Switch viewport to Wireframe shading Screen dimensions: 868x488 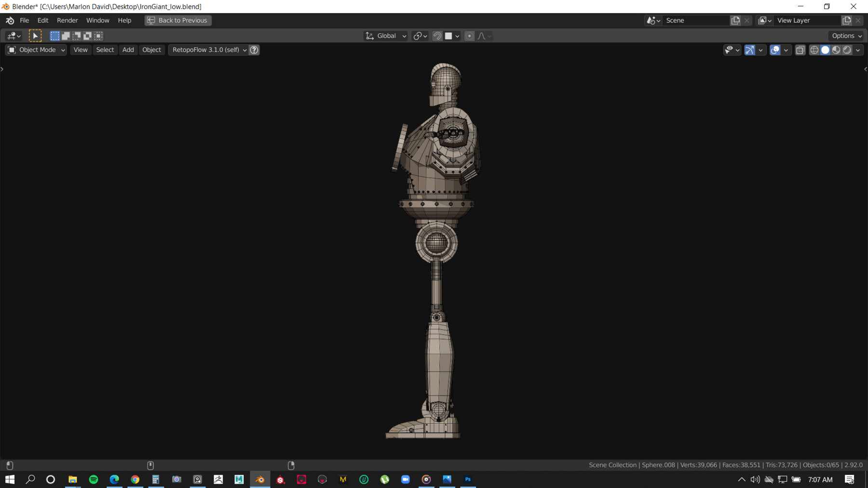(814, 50)
